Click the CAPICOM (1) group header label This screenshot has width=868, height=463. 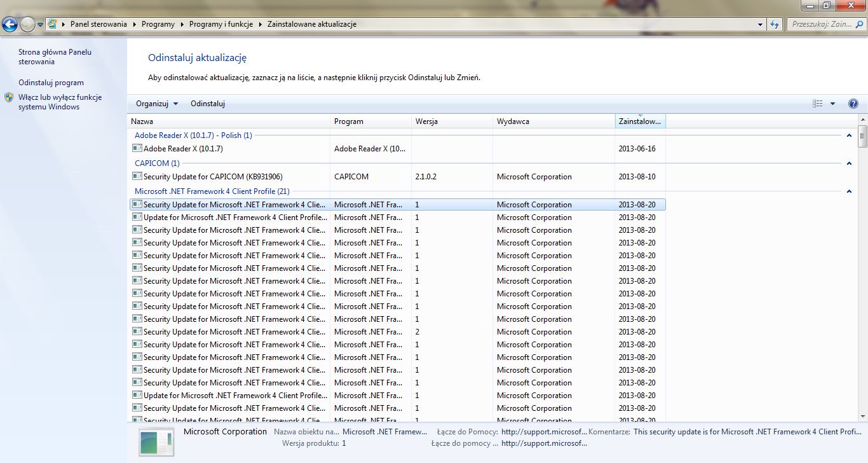(157, 163)
